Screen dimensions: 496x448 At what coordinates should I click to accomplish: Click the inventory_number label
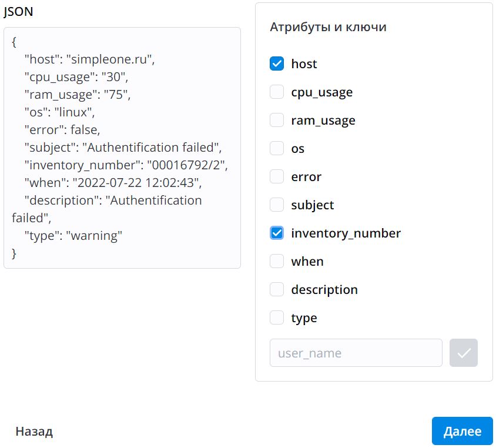[x=346, y=233]
